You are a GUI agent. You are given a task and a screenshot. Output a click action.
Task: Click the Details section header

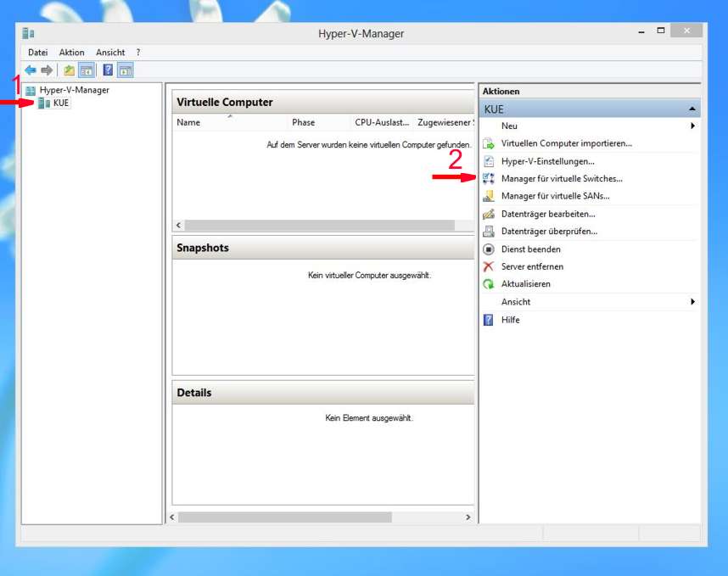[323, 393]
